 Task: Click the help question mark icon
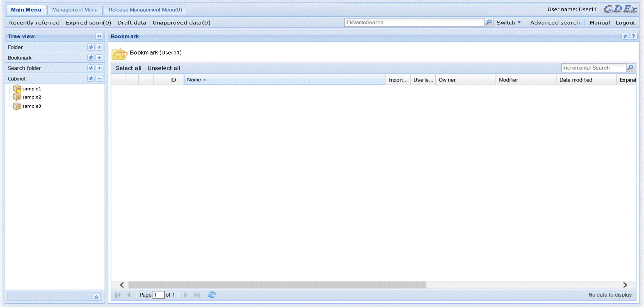pyautogui.click(x=634, y=36)
